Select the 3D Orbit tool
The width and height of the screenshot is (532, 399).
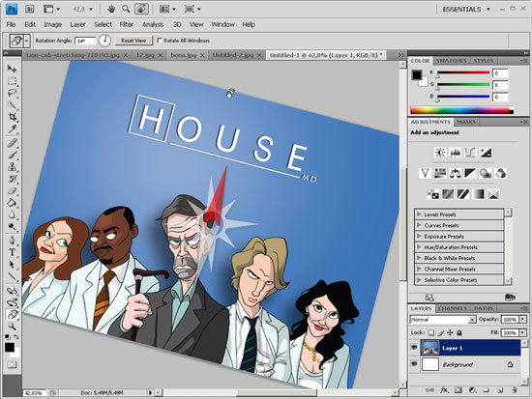point(13,302)
